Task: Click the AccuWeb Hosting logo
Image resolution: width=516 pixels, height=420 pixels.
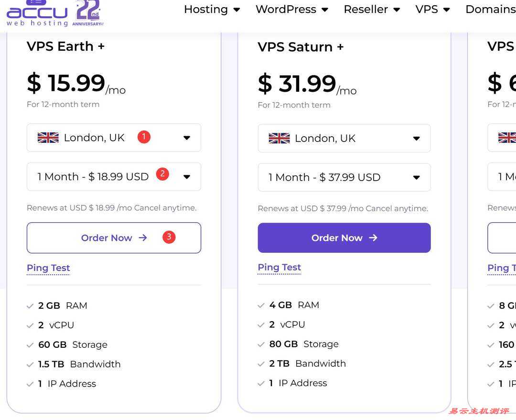Action: point(37,13)
